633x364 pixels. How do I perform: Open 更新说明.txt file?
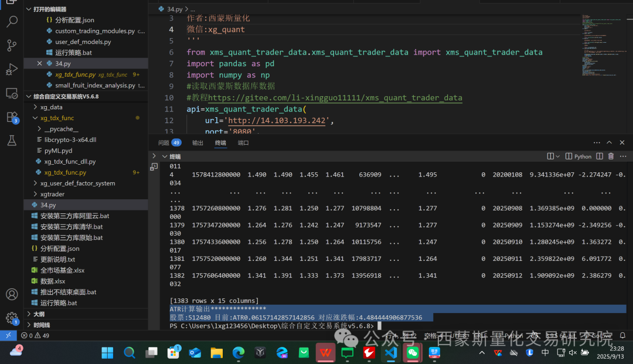click(x=57, y=260)
